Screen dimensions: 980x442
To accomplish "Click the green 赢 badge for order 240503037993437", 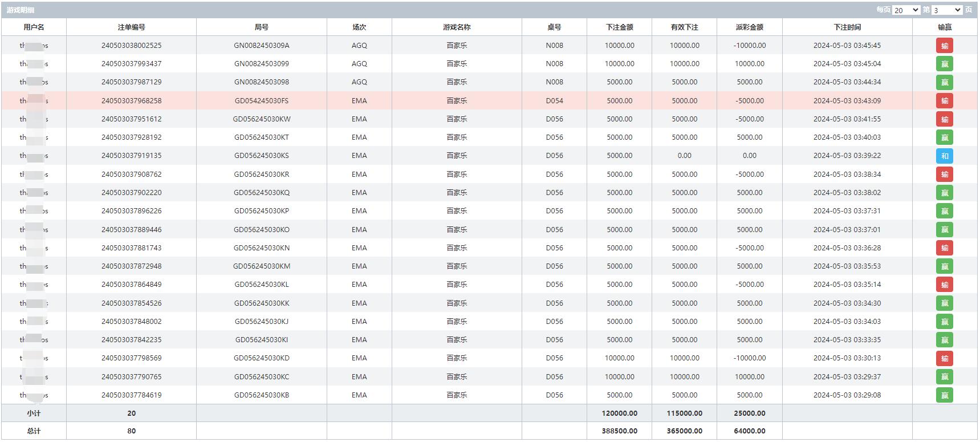I will [944, 64].
